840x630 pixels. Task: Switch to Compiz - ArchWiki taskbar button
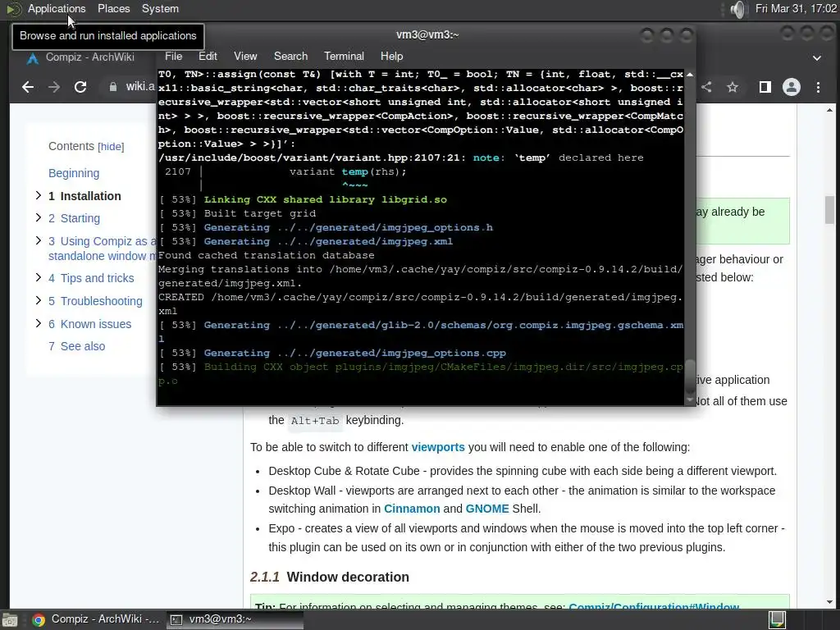pyautogui.click(x=95, y=619)
